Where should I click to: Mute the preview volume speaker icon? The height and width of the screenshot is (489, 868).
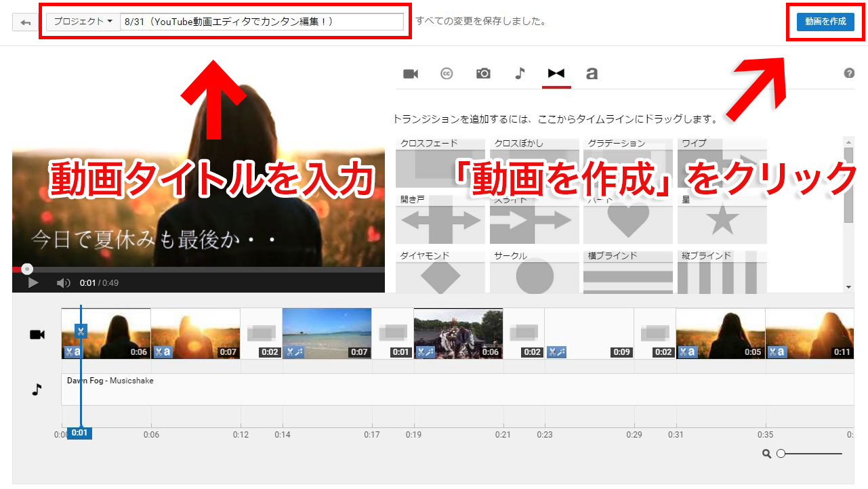63,282
